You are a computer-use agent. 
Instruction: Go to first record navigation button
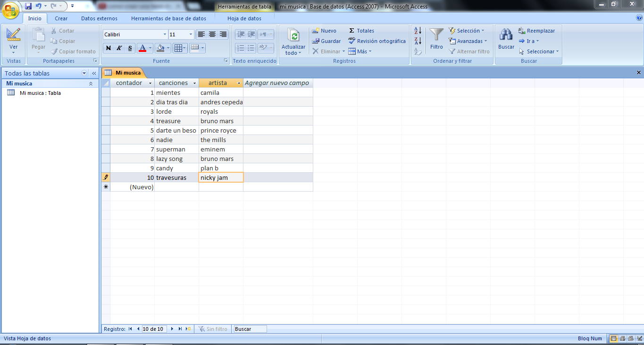pyautogui.click(x=130, y=329)
